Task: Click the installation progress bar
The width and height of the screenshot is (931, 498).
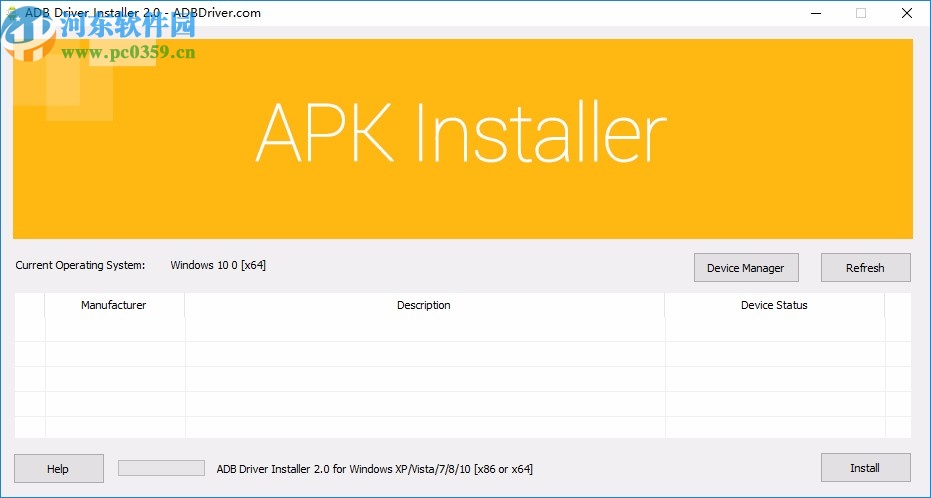Action: tap(162, 468)
